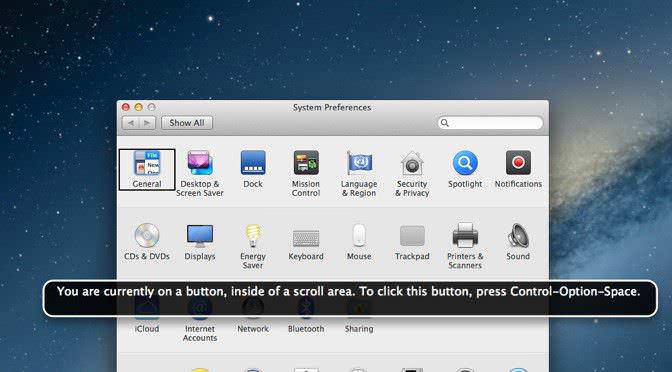The image size is (672, 372).
Task: Open the General preferences pane
Action: point(147,169)
